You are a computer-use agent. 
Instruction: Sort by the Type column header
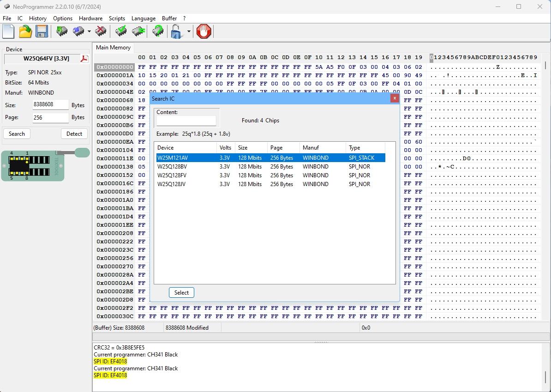tap(365, 148)
